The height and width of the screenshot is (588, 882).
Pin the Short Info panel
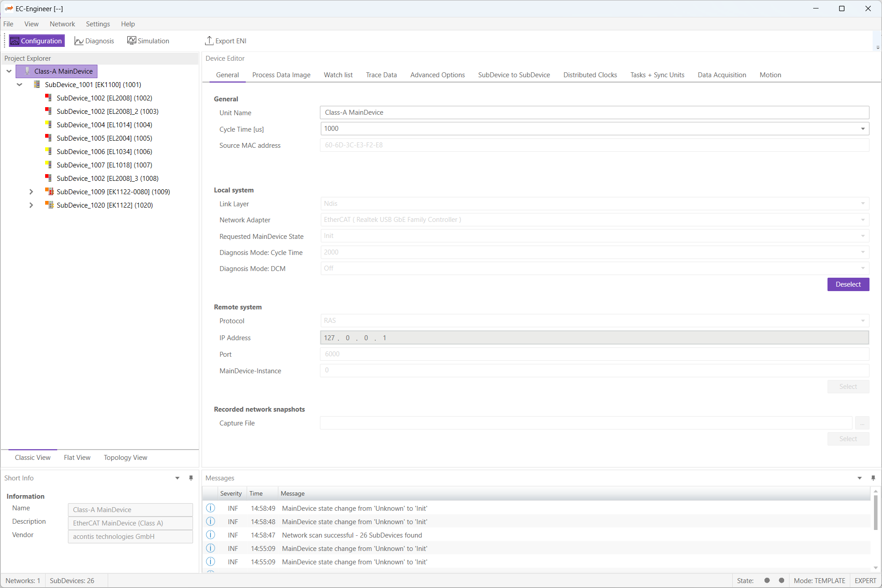[x=191, y=478]
